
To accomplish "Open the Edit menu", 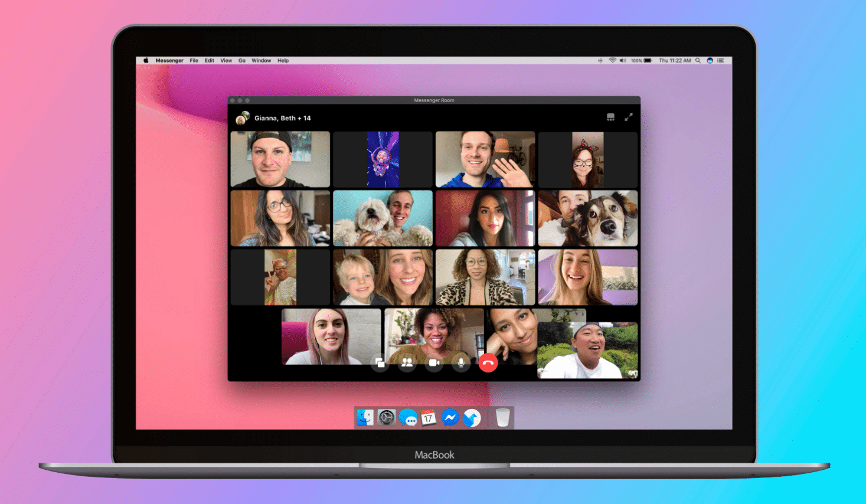I will pos(210,60).
